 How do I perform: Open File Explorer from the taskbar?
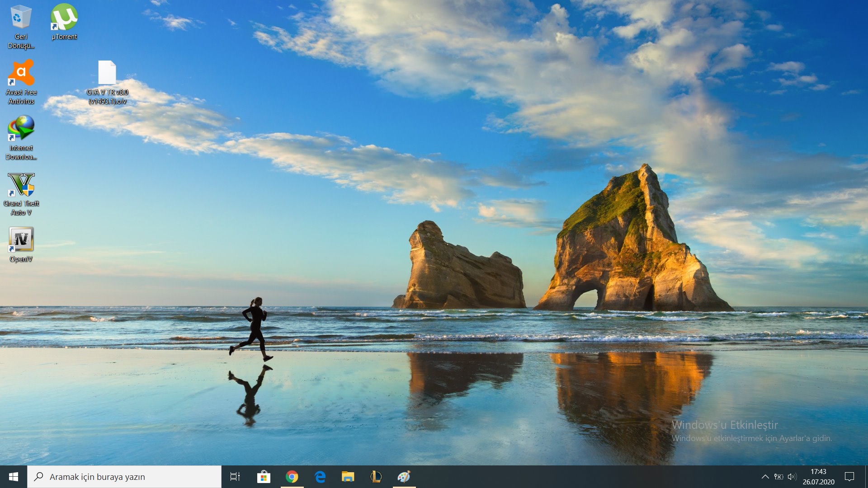pyautogui.click(x=348, y=477)
